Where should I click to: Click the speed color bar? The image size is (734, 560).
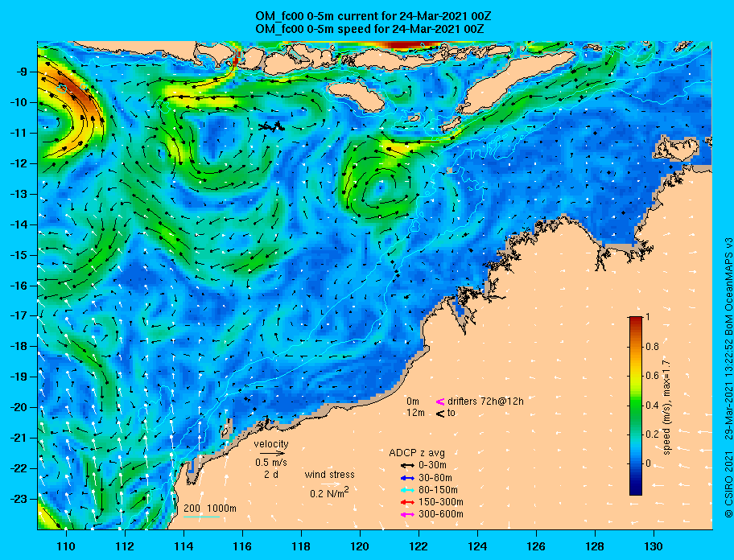coord(636,406)
